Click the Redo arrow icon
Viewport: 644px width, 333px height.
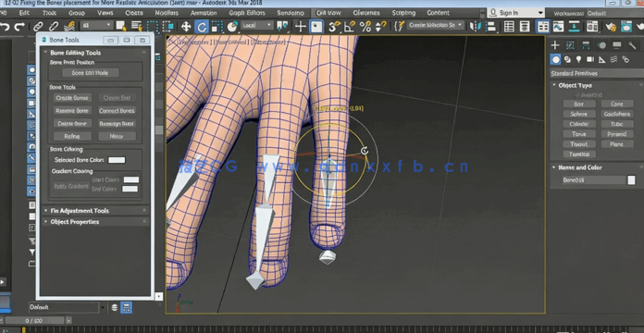[x=19, y=27]
